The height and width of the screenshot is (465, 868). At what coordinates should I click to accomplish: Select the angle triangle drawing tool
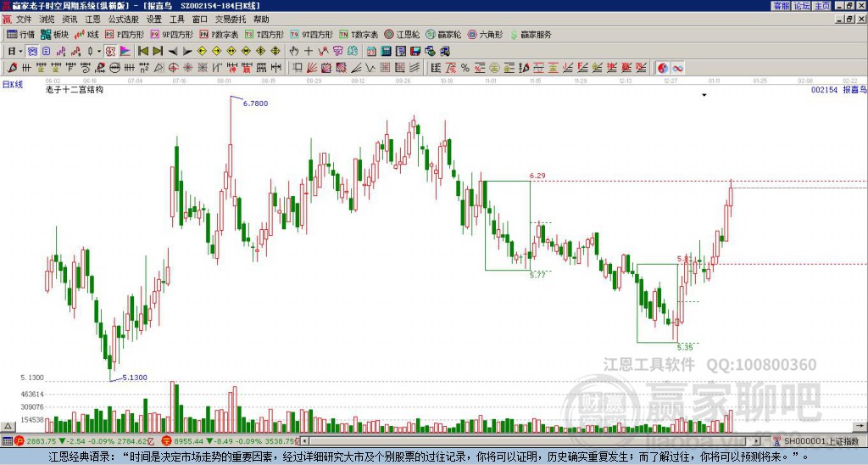pyautogui.click(x=159, y=68)
